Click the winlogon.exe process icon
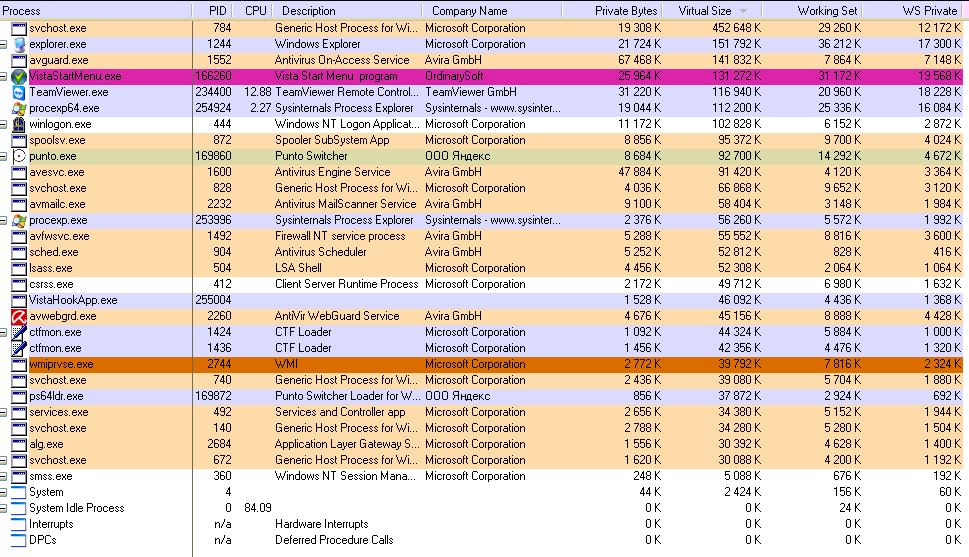The height and width of the screenshot is (557, 969). click(19, 124)
